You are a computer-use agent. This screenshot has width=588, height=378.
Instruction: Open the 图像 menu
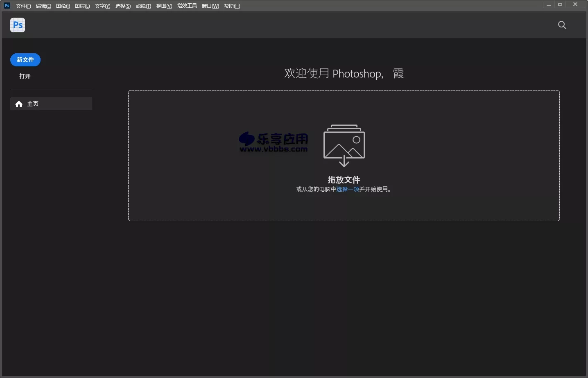(63, 6)
